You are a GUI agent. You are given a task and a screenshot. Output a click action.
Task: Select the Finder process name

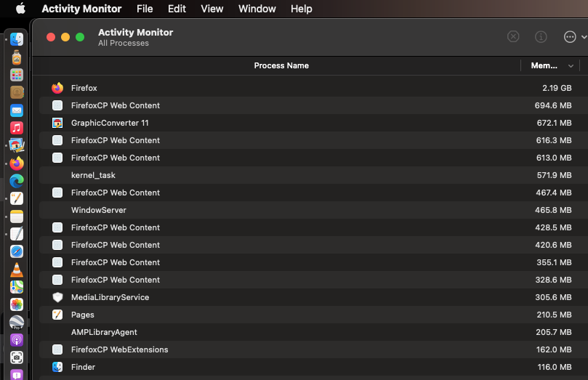pos(84,367)
